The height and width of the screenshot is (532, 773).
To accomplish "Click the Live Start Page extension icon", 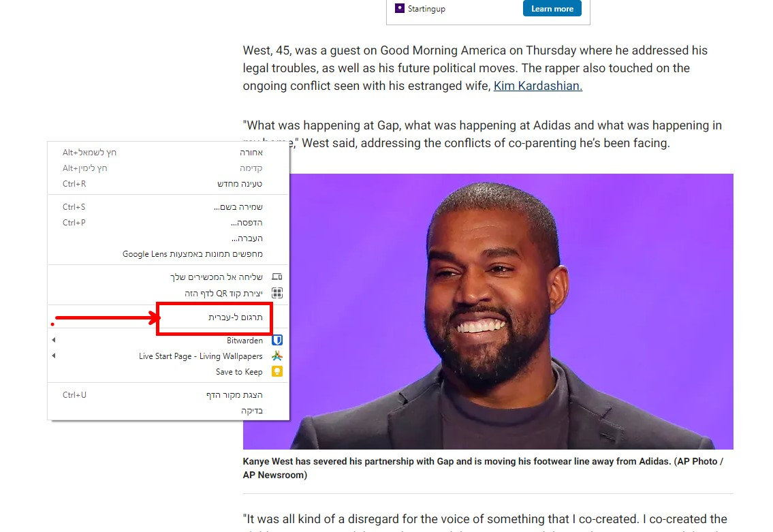I will coord(277,356).
